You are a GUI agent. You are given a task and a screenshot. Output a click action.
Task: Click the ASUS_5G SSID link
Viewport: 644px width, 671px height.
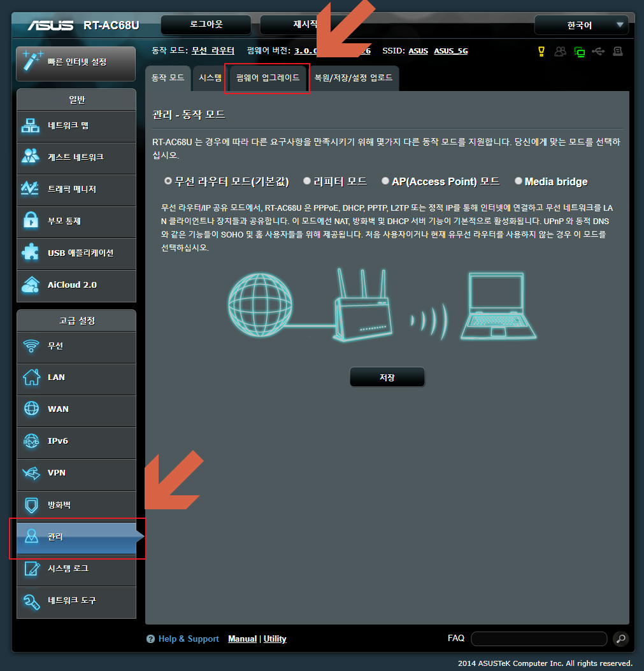click(x=451, y=51)
